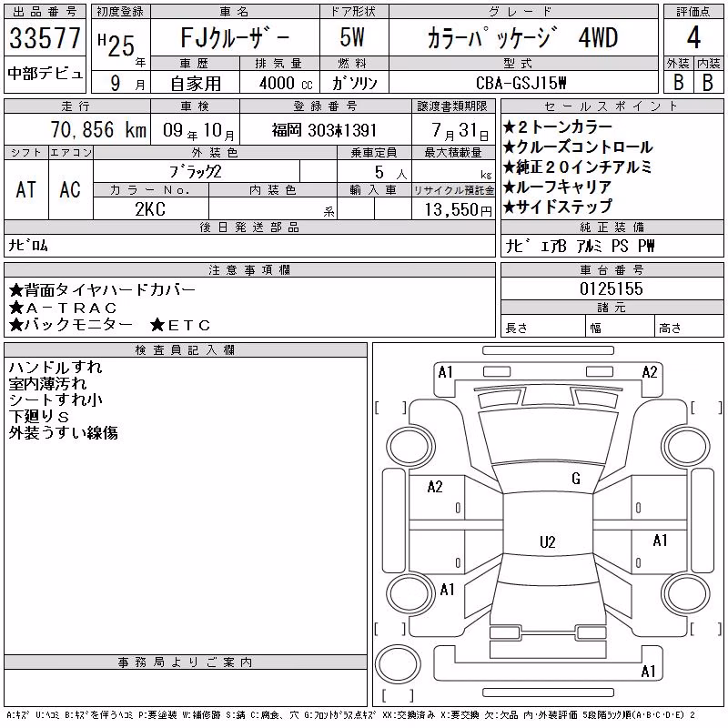Viewport: 728px width, 728px height.
Task: Select grade カラーパッケージ 4WD
Action: click(x=522, y=38)
